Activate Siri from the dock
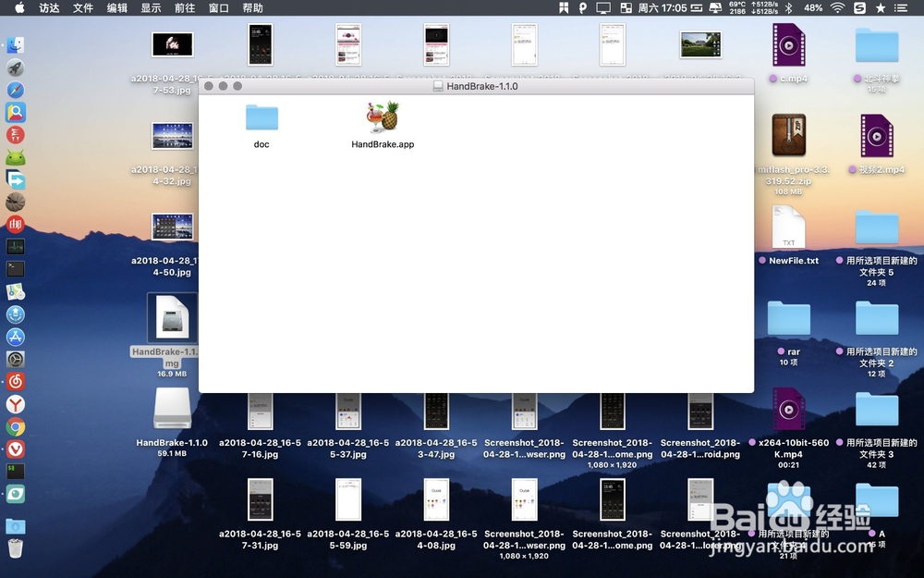The height and width of the screenshot is (578, 924). [x=16, y=314]
